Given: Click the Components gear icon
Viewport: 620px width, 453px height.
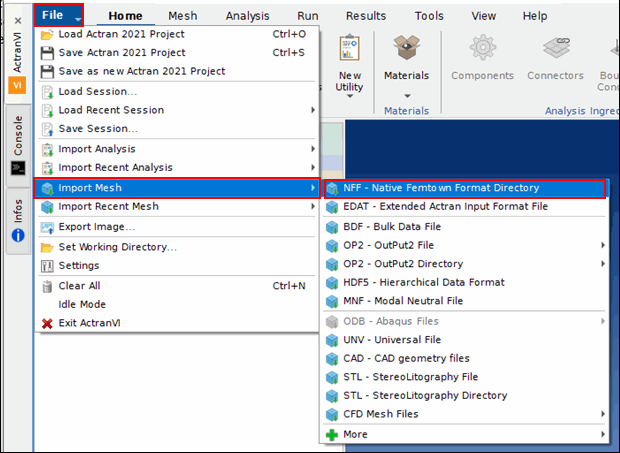Looking at the screenshot, I should tap(482, 47).
